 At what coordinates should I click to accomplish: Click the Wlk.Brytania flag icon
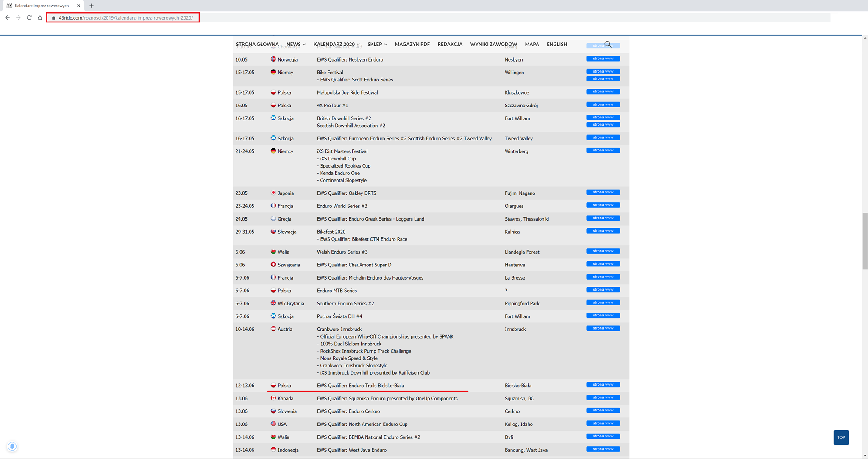(x=273, y=303)
